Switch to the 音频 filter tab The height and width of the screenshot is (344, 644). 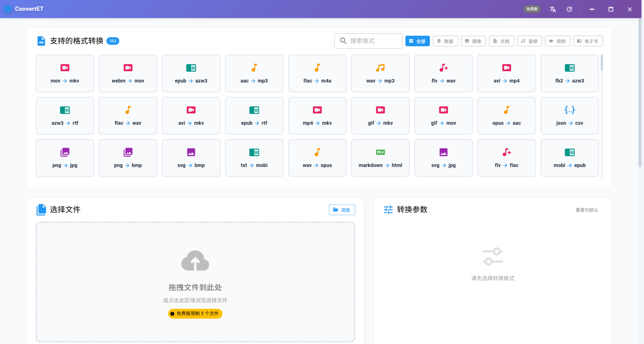click(x=529, y=41)
